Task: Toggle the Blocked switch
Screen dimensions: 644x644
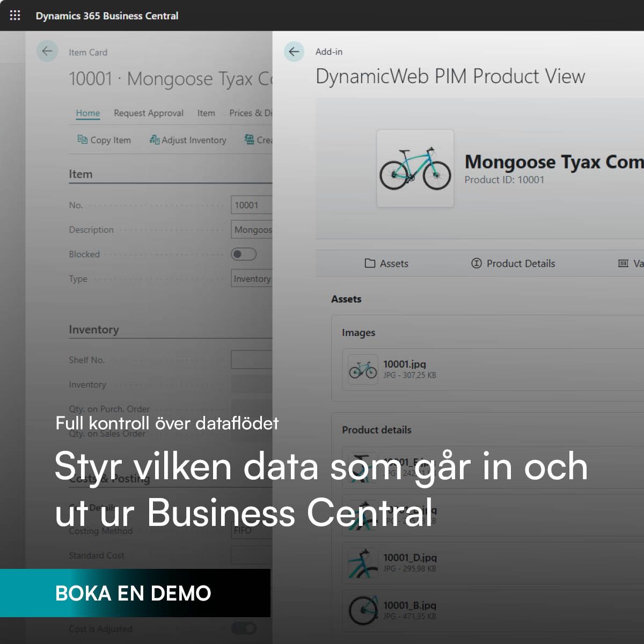Action: click(244, 254)
